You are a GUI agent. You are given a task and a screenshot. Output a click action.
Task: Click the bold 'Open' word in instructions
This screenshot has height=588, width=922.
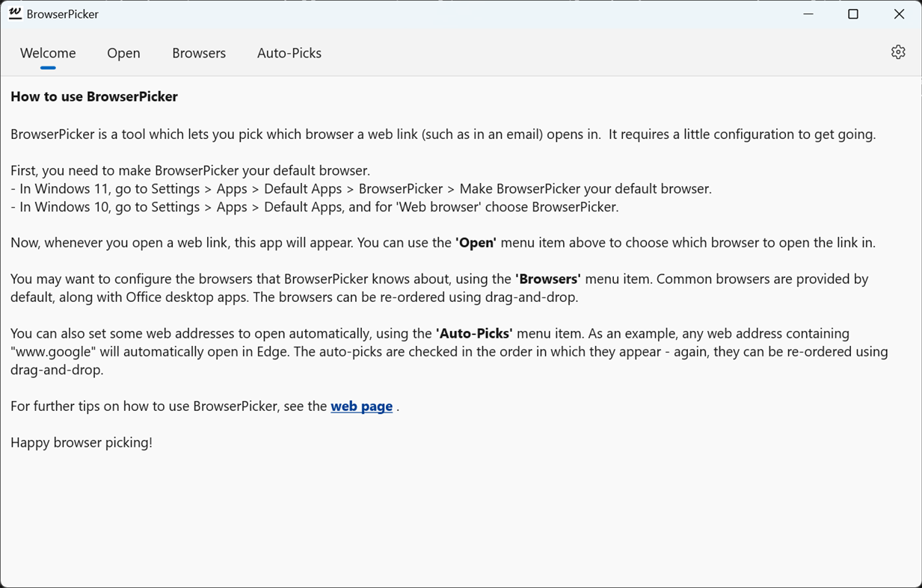(476, 243)
